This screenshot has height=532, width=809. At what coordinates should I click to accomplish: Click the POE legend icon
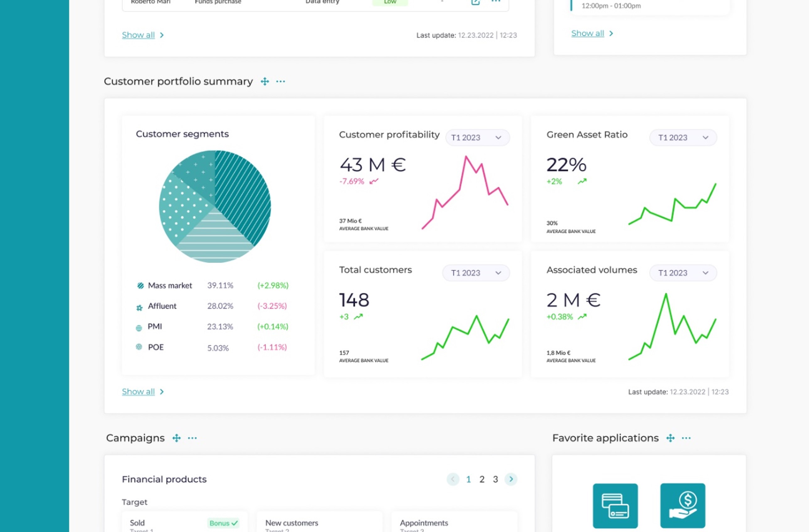point(139,347)
